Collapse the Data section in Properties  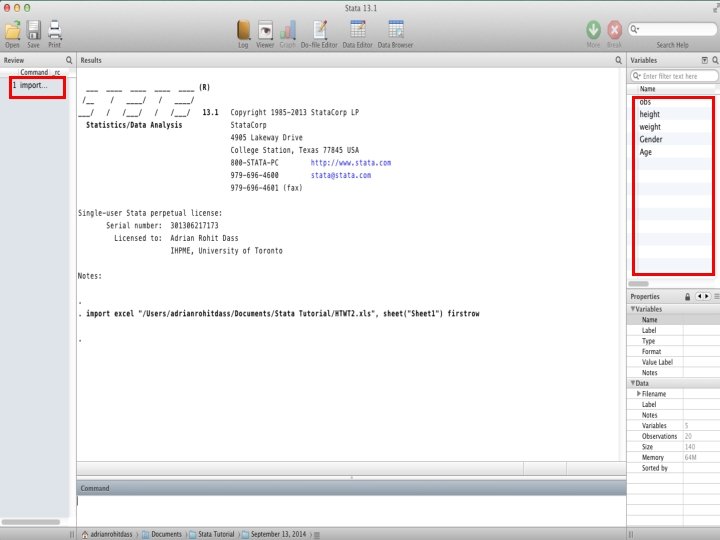pos(633,383)
